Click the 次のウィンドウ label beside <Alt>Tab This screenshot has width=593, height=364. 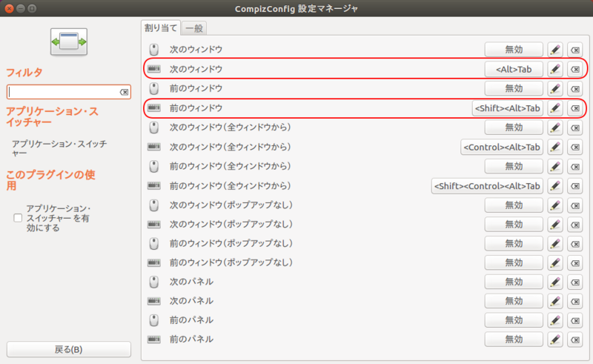click(x=196, y=69)
